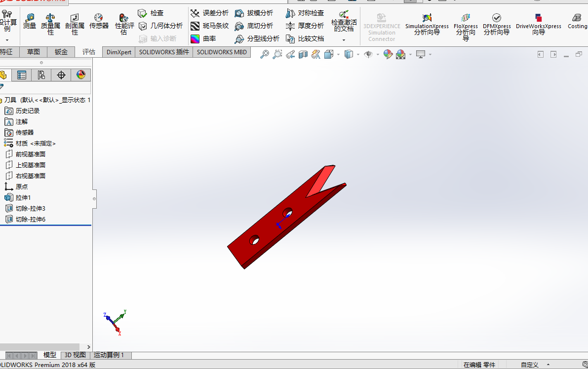The width and height of the screenshot is (588, 369).
Task: Open Undercut Analysis (底切分析)
Action: coord(254,26)
